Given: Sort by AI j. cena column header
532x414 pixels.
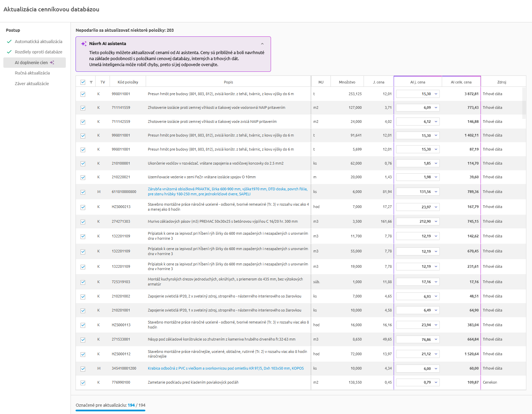Looking at the screenshot, I should [x=418, y=82].
